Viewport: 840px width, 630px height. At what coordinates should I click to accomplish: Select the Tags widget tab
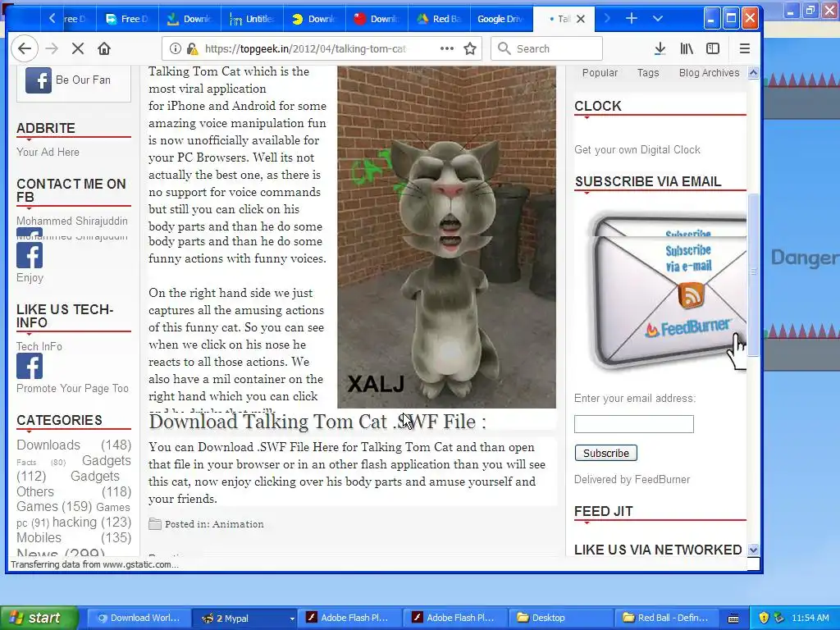click(648, 73)
